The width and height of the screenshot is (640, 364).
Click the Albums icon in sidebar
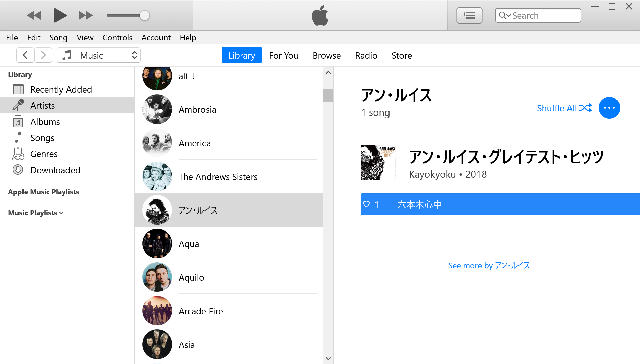[18, 122]
